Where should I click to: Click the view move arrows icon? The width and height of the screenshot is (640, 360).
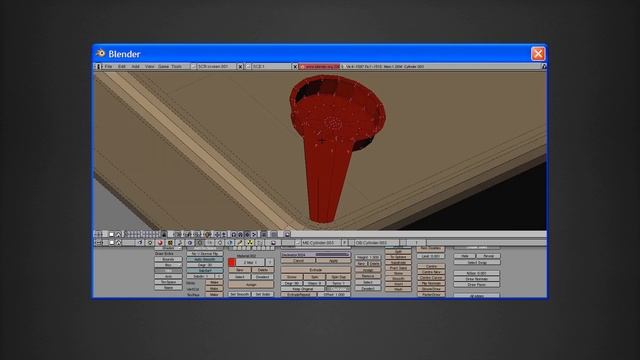click(218, 234)
